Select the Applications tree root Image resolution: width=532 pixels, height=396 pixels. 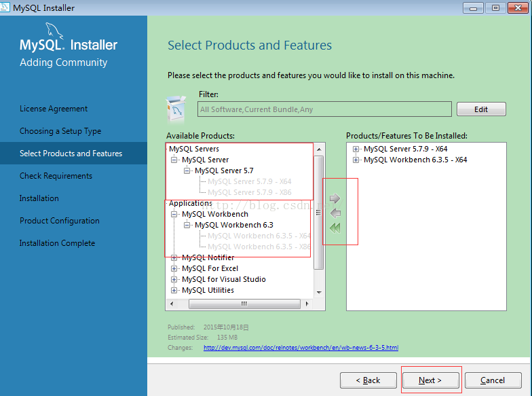point(191,203)
